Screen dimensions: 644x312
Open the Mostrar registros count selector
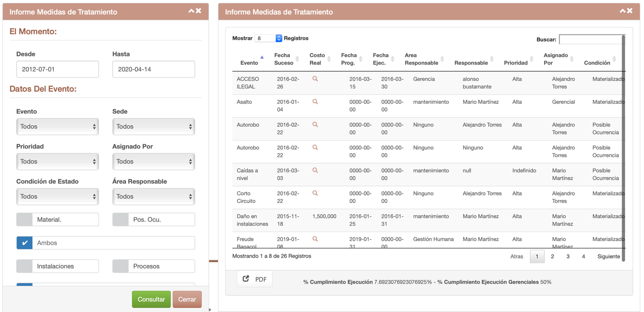pyautogui.click(x=268, y=38)
